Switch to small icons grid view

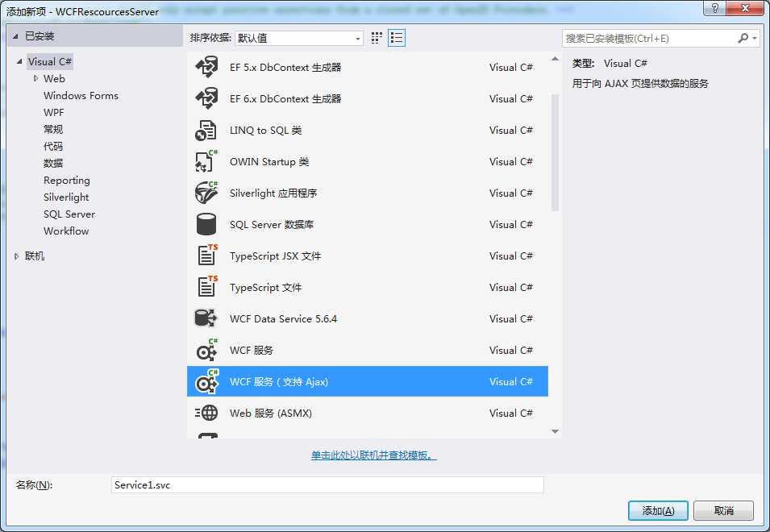click(x=377, y=38)
